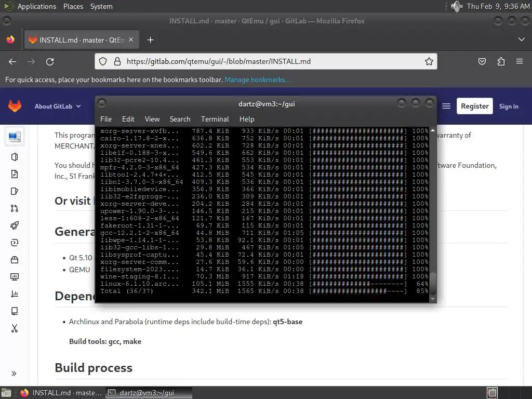The height and width of the screenshot is (399, 532).
Task: Open the terminal Help menu
Action: pos(247,119)
